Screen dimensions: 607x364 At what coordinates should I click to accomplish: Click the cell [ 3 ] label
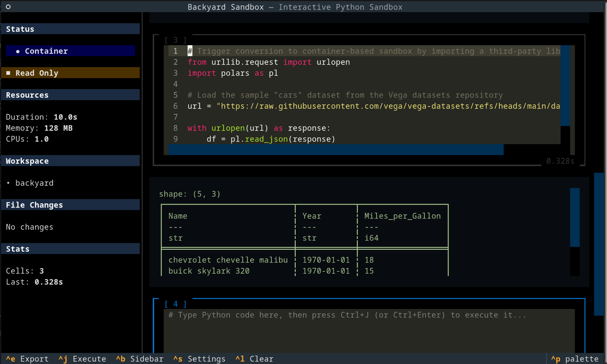coord(175,40)
